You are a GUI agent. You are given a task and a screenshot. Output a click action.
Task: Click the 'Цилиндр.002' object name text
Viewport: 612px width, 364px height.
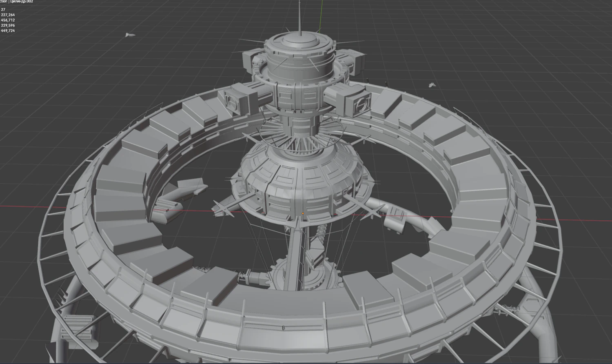click(22, 2)
